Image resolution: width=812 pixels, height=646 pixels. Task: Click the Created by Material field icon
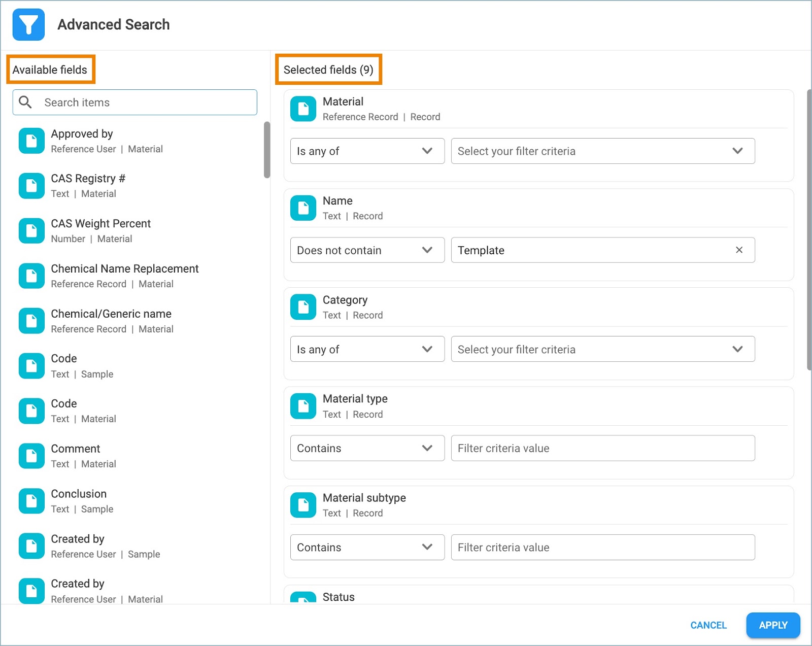tap(31, 591)
